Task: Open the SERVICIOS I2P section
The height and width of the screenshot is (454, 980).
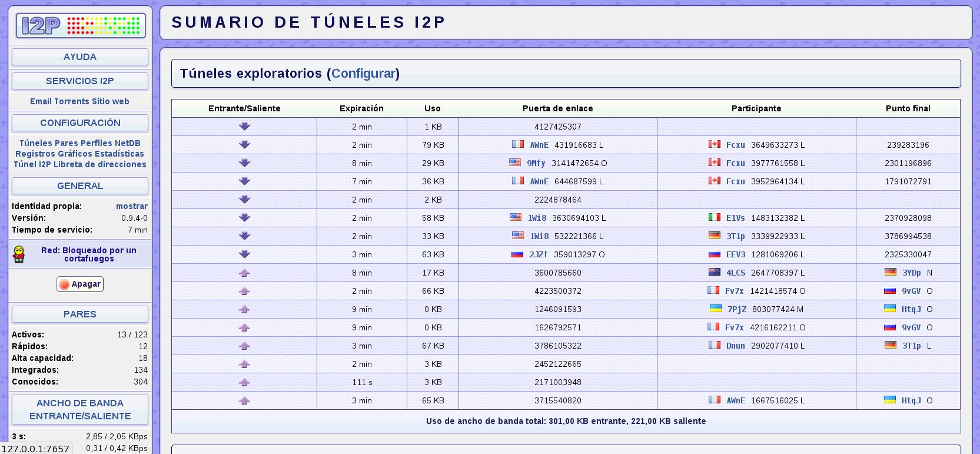Action: coord(80,81)
